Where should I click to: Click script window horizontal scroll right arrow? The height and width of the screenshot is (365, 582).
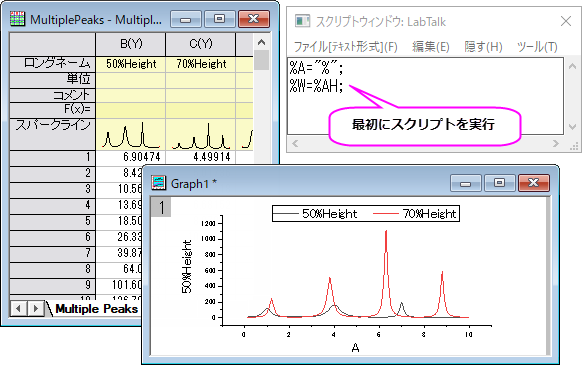pos(556,143)
